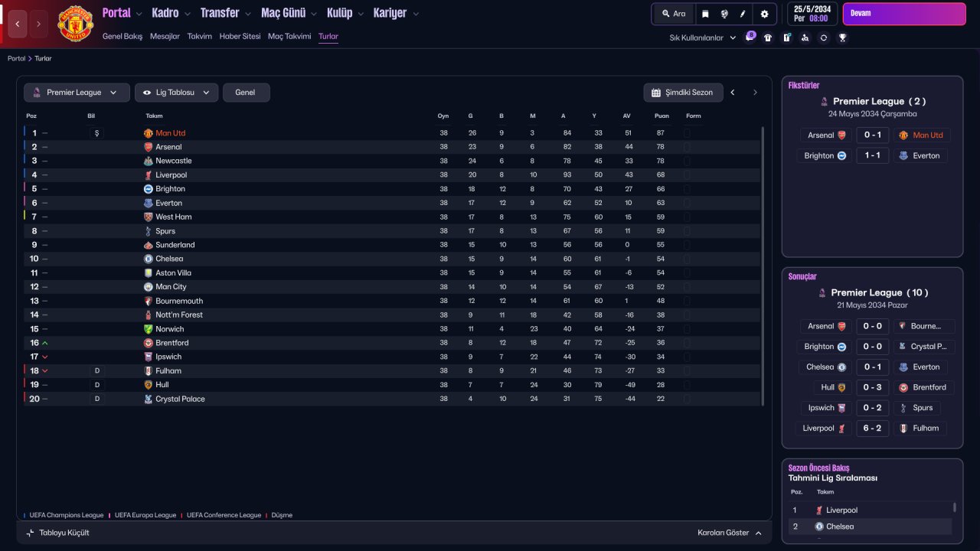The image size is (980, 551).
Task: Click the Ara search button
Action: [674, 14]
